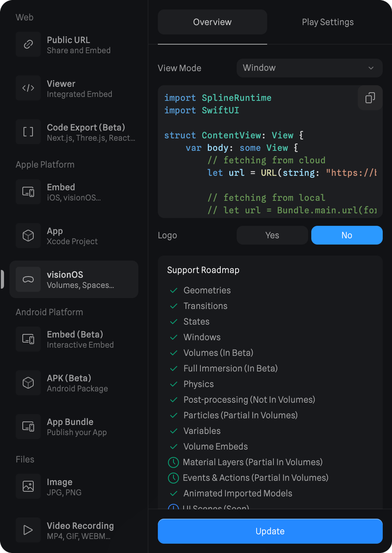Set Logo option to No

click(347, 235)
